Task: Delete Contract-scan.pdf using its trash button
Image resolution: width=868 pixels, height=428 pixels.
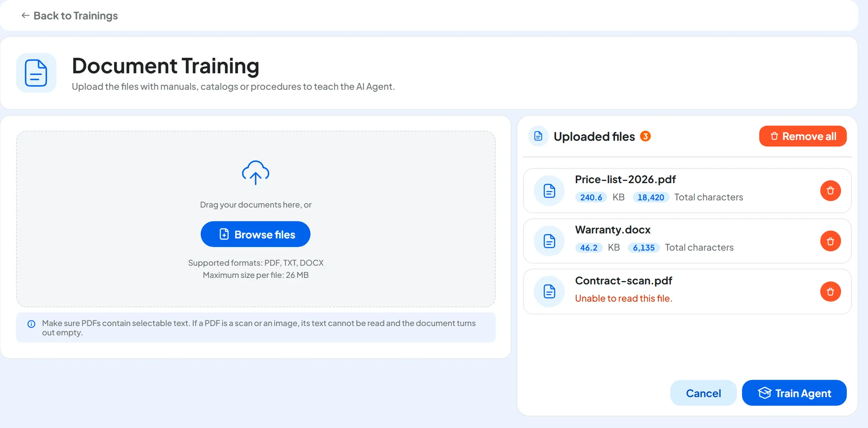Action: [830, 291]
